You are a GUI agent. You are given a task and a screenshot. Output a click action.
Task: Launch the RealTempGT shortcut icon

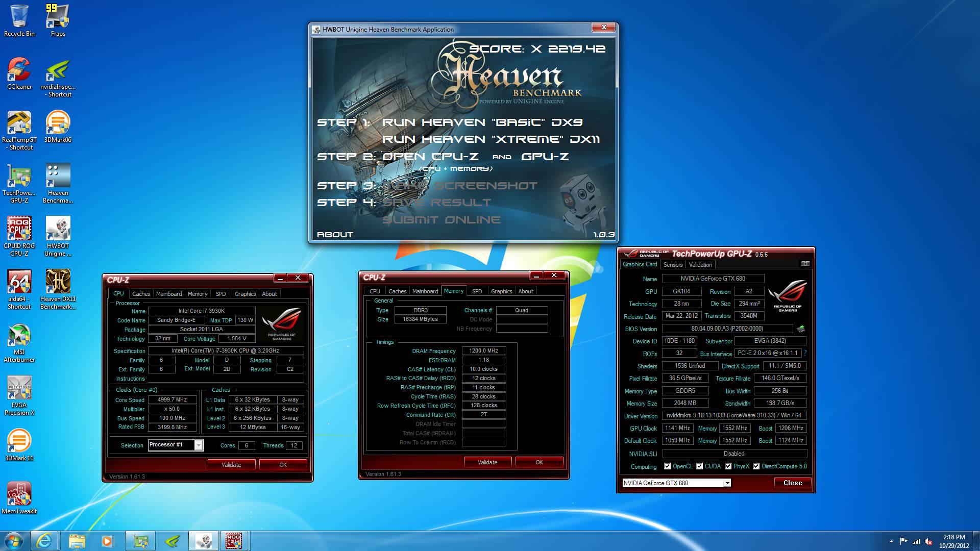(19, 131)
